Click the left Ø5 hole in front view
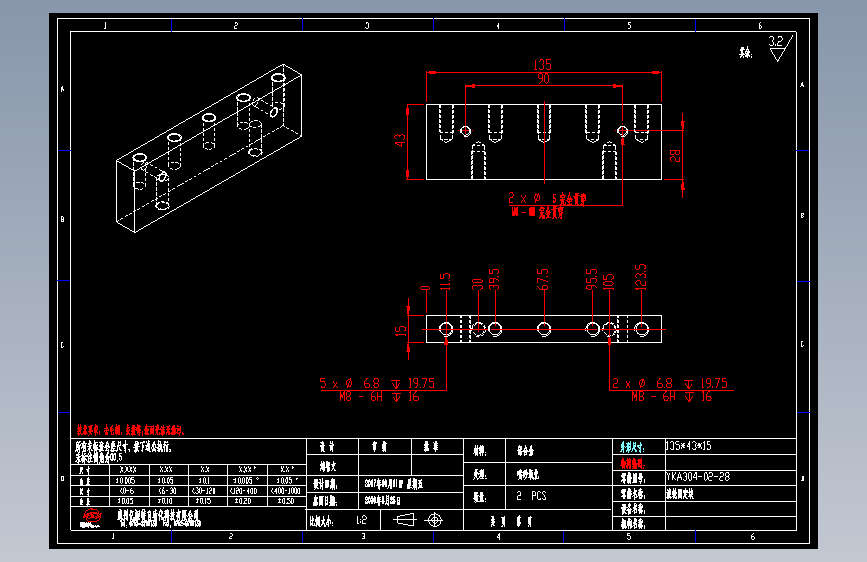The image size is (867, 562). click(x=466, y=131)
